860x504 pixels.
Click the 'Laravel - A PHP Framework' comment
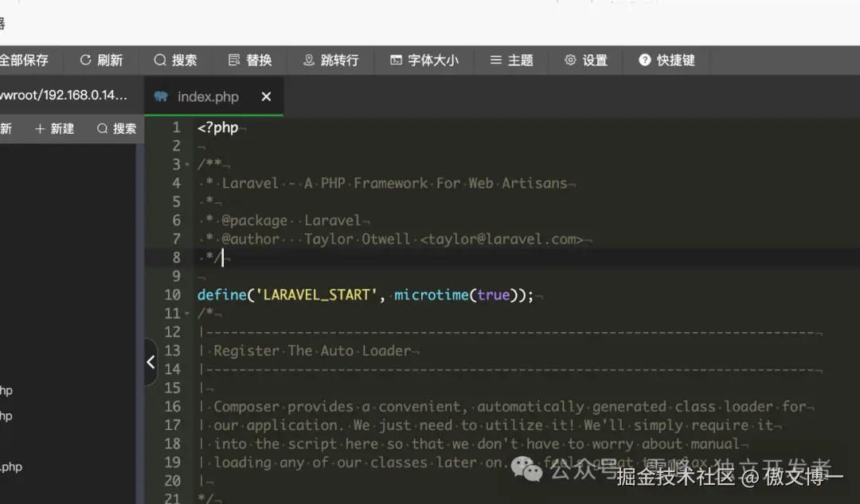[394, 183]
